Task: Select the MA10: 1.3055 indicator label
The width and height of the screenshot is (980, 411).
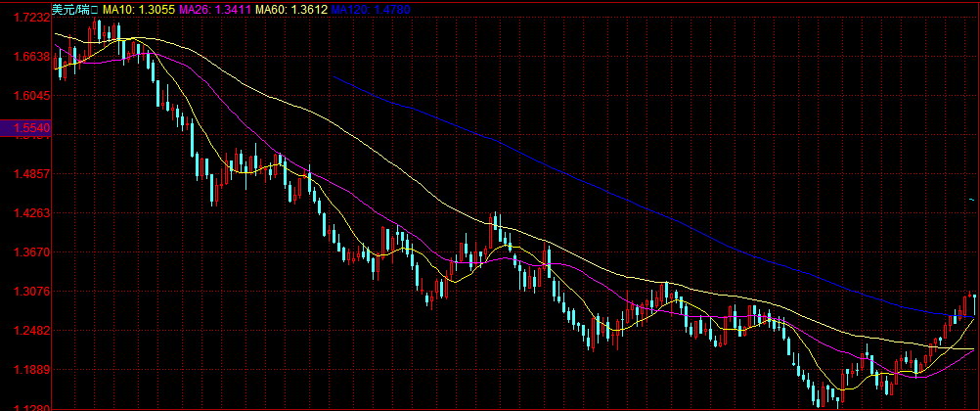Action: pos(140,10)
